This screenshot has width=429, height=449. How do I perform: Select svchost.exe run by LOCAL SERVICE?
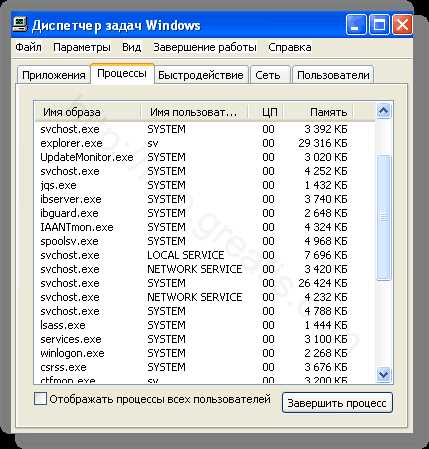click(205, 255)
